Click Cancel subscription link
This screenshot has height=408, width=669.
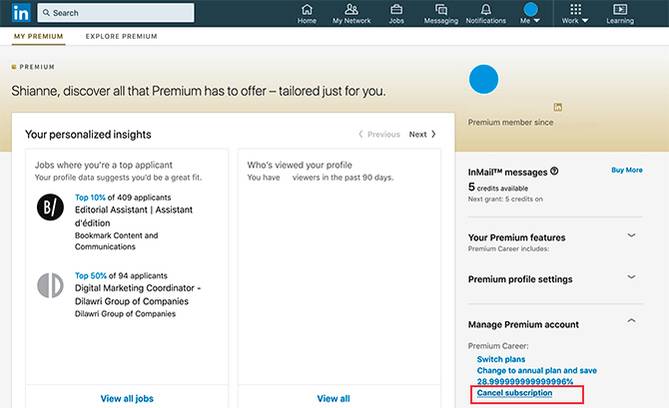(x=514, y=393)
